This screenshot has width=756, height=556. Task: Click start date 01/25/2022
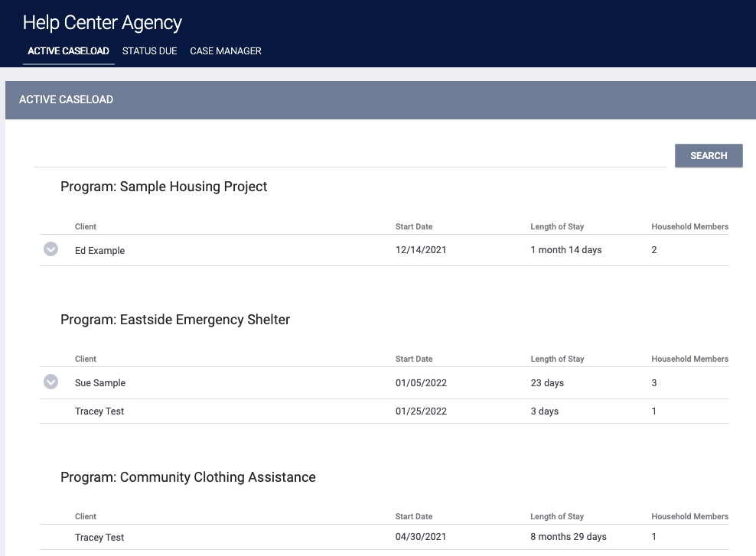(421, 411)
